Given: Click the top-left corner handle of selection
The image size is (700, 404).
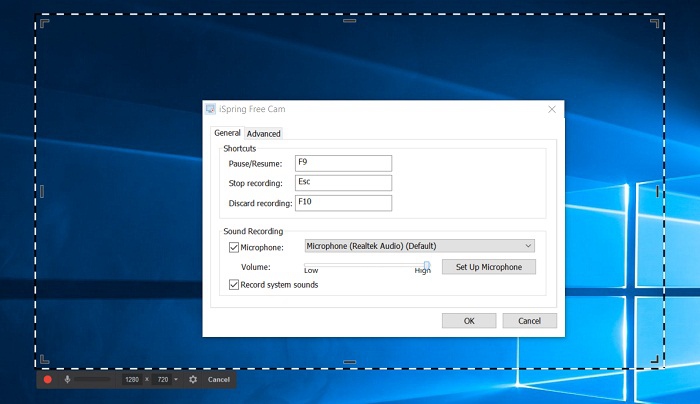Looking at the screenshot, I should coord(44,23).
